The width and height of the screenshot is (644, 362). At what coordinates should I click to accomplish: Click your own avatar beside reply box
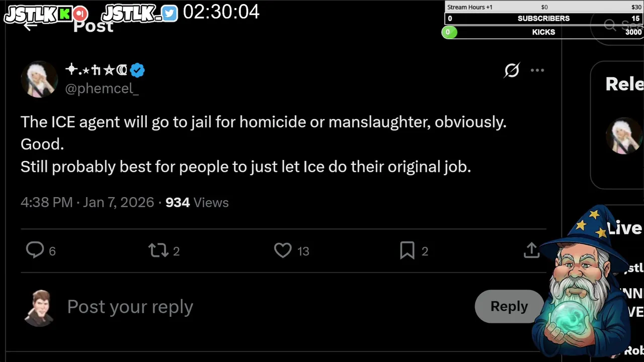coord(39,307)
